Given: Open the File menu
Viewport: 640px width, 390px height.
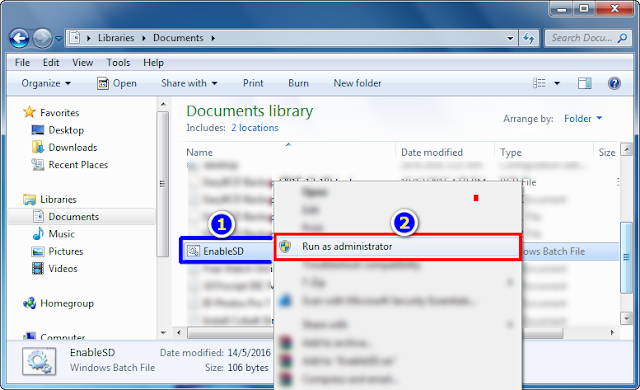Looking at the screenshot, I should 22,62.
